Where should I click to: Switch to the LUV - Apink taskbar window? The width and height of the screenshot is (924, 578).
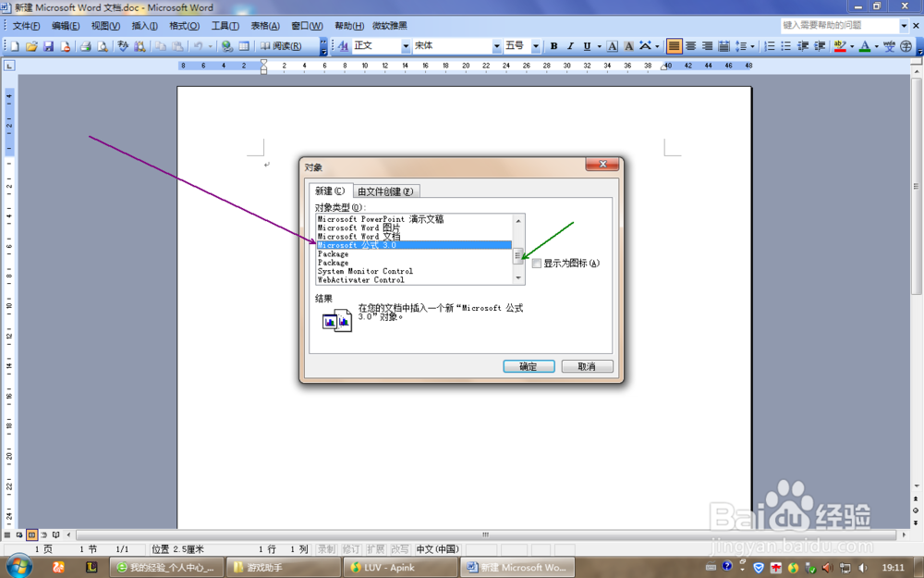400,568
